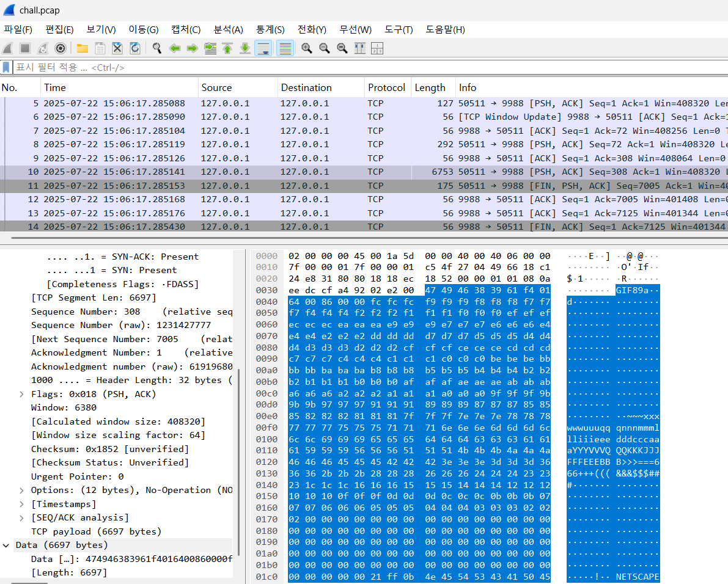
Task: Select the Window: 6380 line
Action: pyautogui.click(x=64, y=407)
